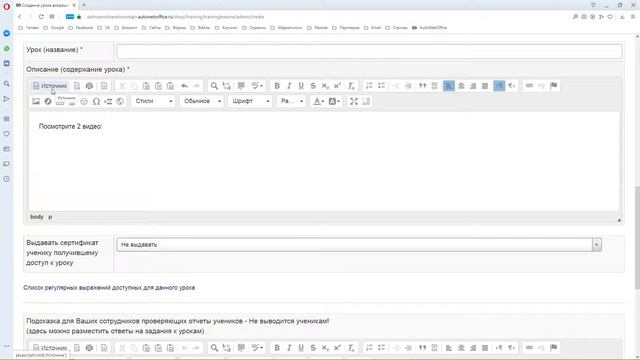The image size is (640, 360).
Task: Open Opera sidebar history clock icon
Action: [7, 179]
